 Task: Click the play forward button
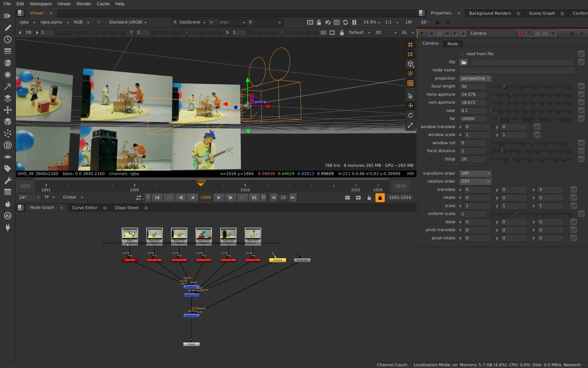click(219, 198)
